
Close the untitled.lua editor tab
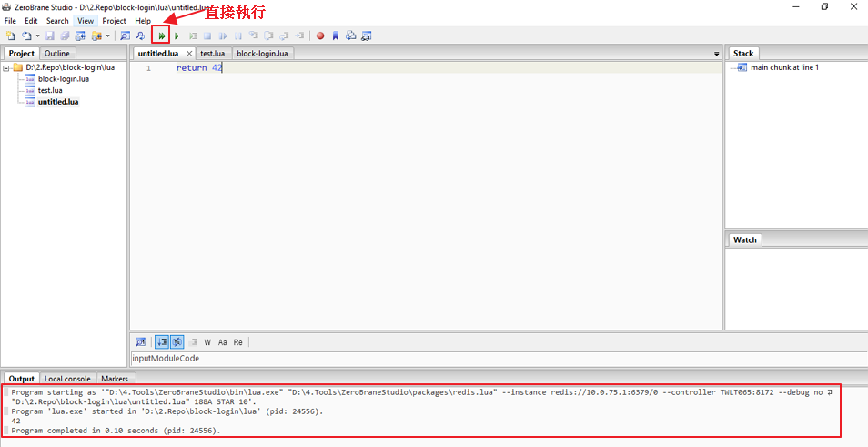point(189,54)
